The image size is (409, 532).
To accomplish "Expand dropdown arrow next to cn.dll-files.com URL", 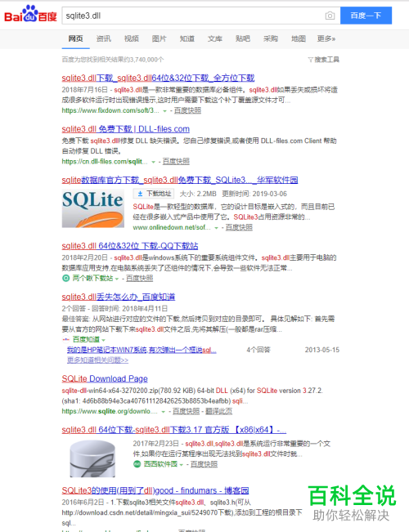I will (x=153, y=162).
